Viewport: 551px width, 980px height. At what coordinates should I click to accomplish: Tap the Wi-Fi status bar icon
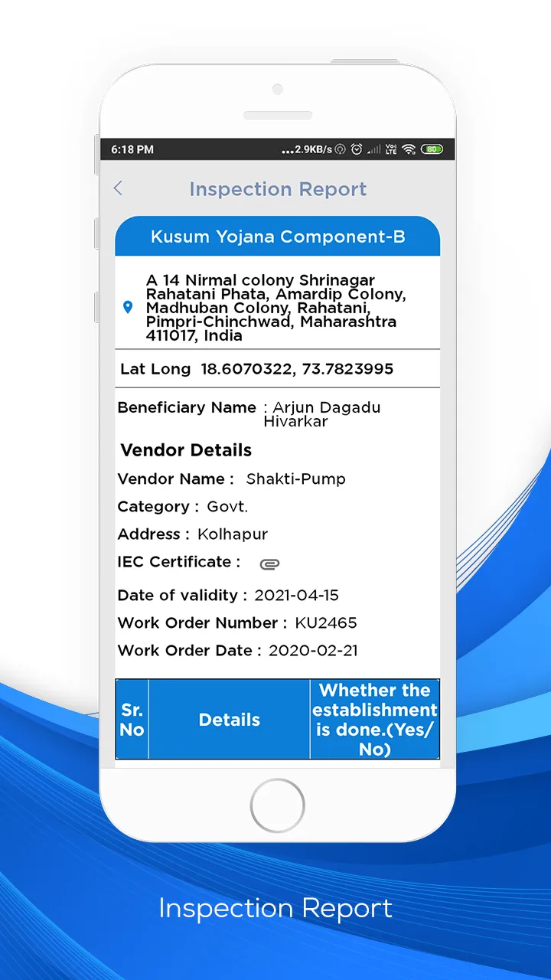(409, 149)
